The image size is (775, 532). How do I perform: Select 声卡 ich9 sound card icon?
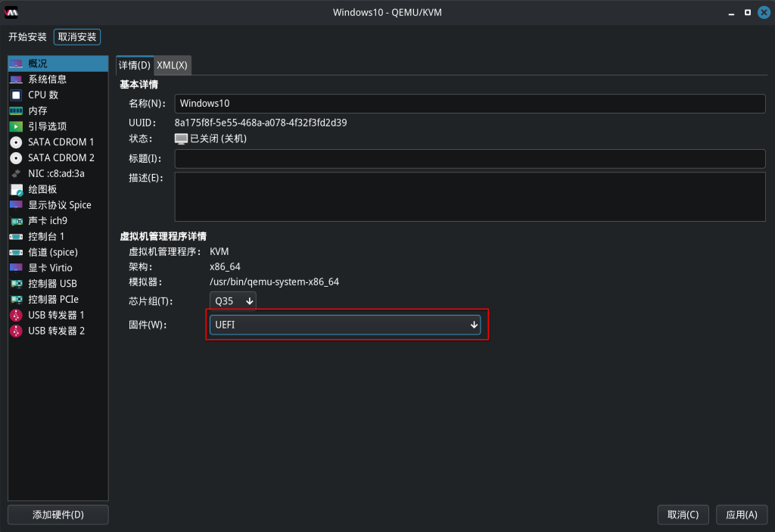tap(16, 221)
